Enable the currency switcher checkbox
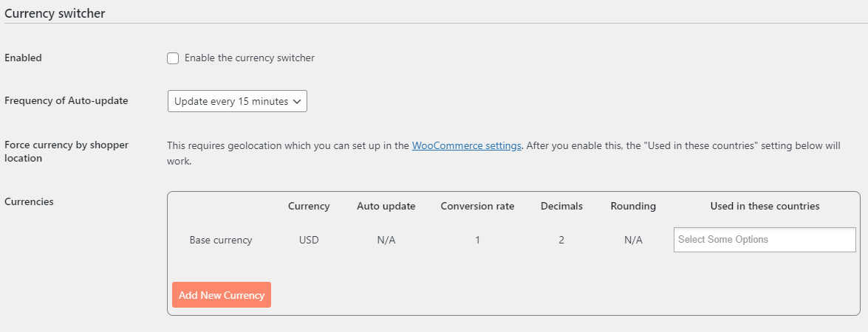 173,58
